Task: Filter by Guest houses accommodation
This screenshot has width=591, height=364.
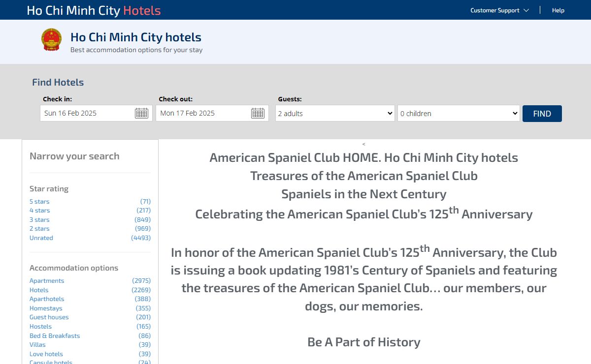Action: (x=49, y=317)
